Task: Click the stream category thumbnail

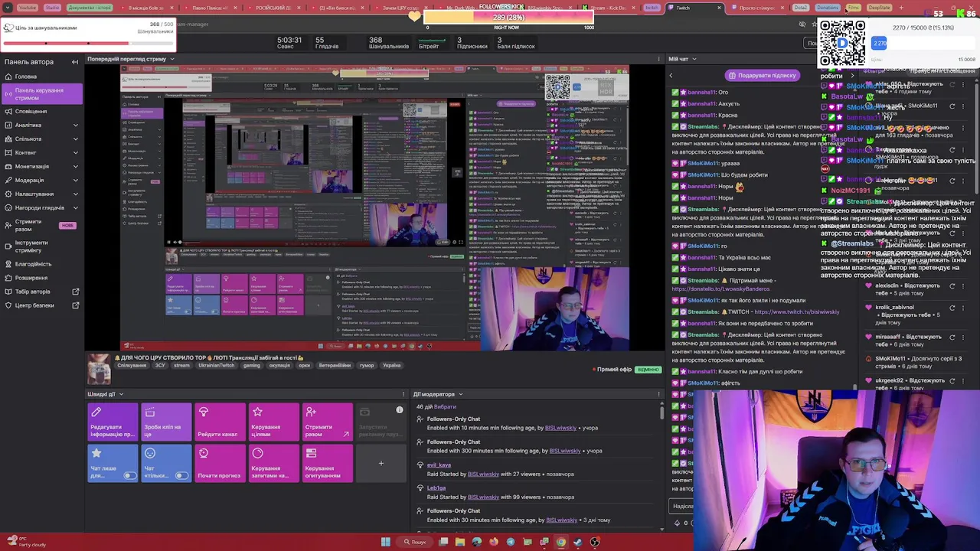Action: tap(99, 369)
